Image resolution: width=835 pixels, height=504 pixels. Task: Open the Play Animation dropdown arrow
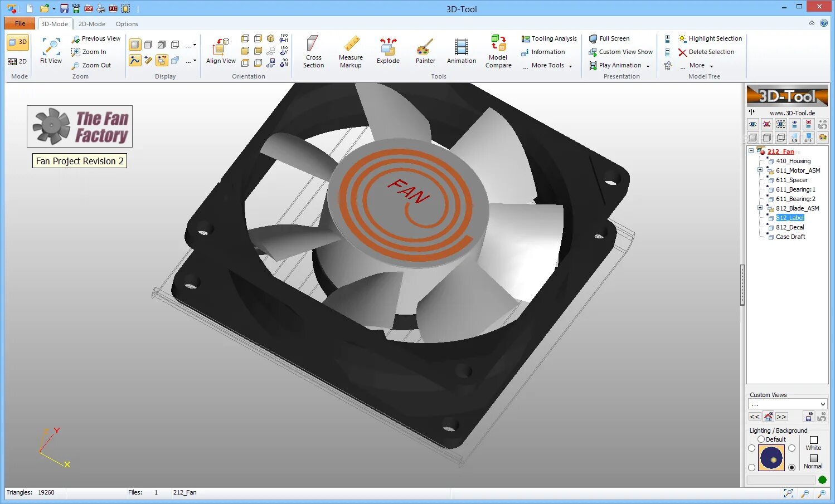pos(648,66)
